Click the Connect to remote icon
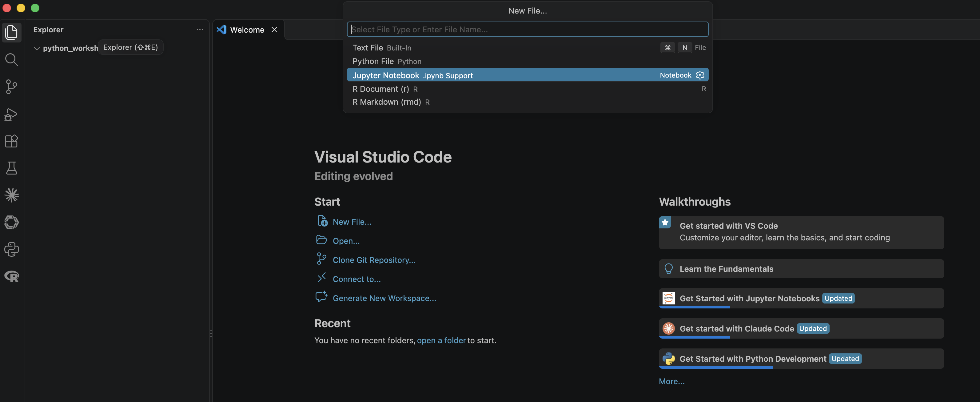This screenshot has width=980, height=402. pyautogui.click(x=321, y=278)
